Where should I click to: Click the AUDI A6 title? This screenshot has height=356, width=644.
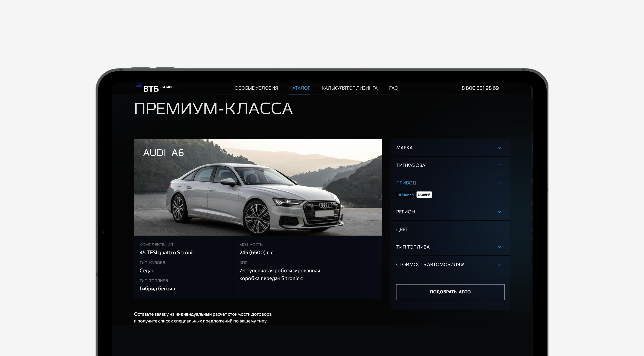tap(163, 153)
